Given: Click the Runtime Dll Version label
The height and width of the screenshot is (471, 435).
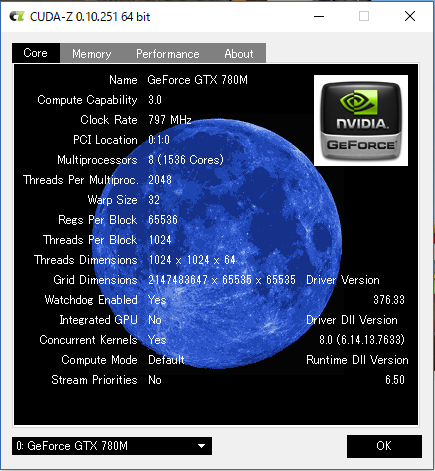Looking at the screenshot, I should point(357,360).
